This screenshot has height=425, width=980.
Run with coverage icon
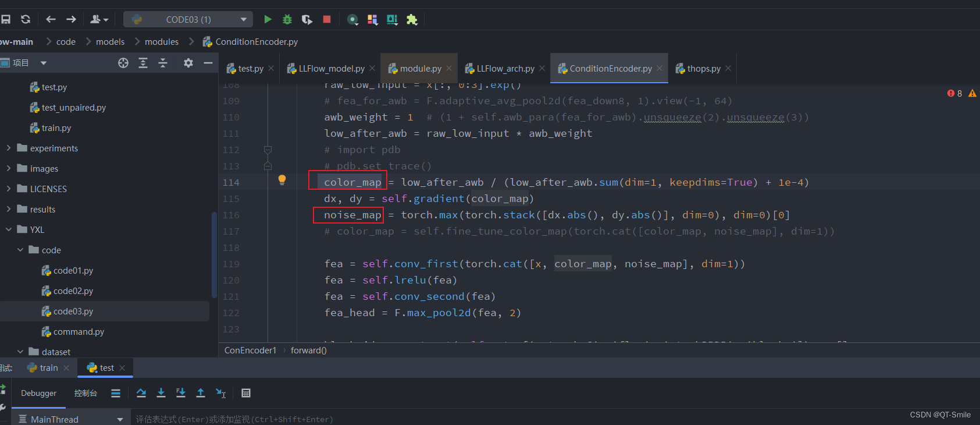[x=307, y=19]
